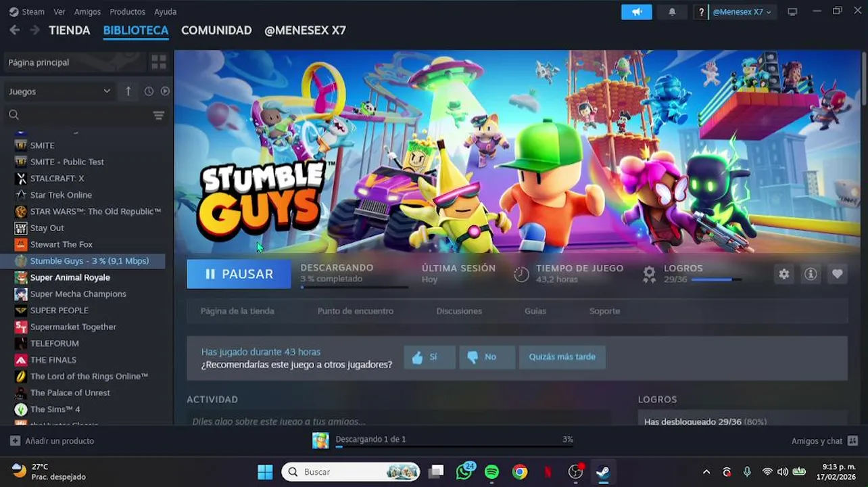
Task: Show Stumble Guys game info icon
Action: pyautogui.click(x=811, y=274)
